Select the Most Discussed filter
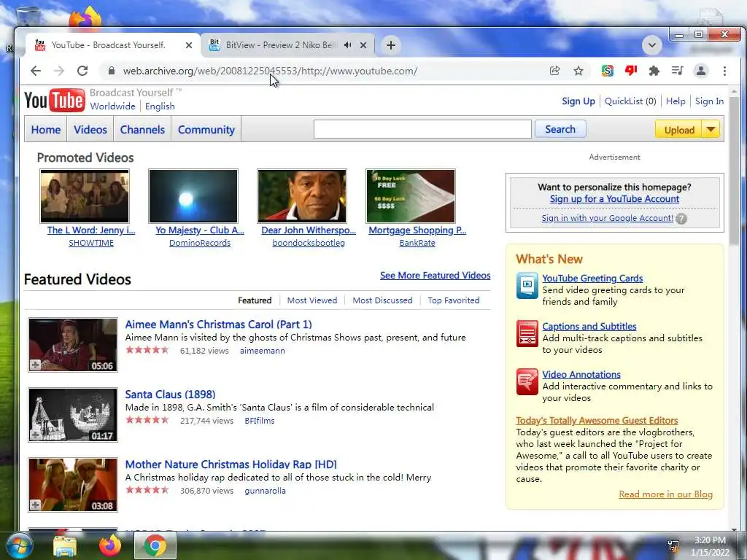The width and height of the screenshot is (747, 560). click(x=382, y=300)
